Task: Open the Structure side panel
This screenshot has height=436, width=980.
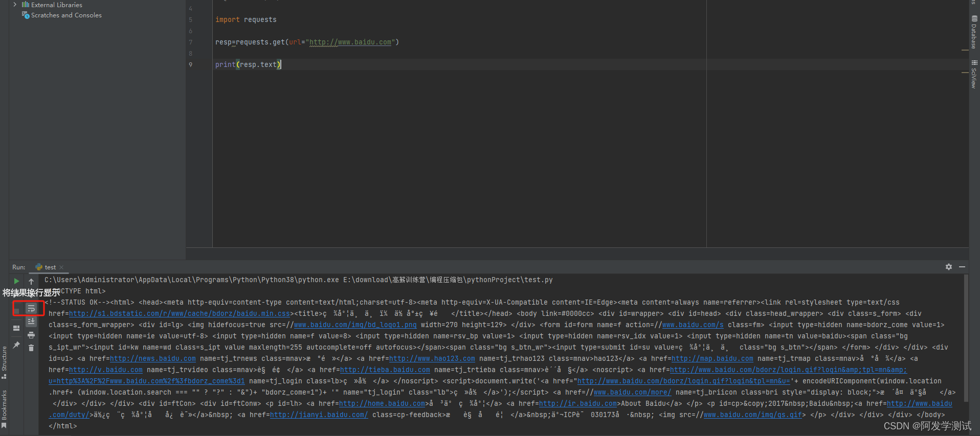Action: click(x=4, y=362)
